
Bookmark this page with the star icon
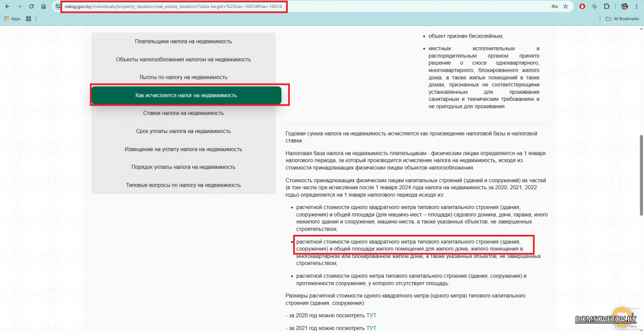click(x=566, y=6)
